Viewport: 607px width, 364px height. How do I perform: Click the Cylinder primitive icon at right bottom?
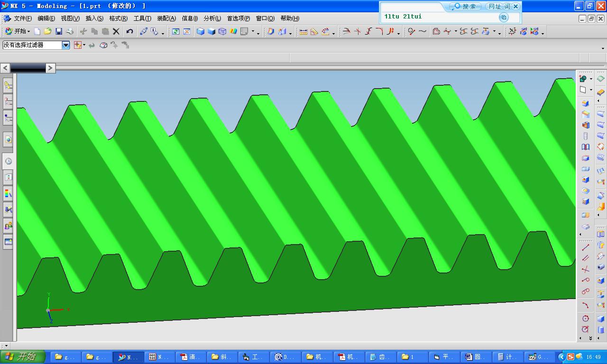pos(601,330)
